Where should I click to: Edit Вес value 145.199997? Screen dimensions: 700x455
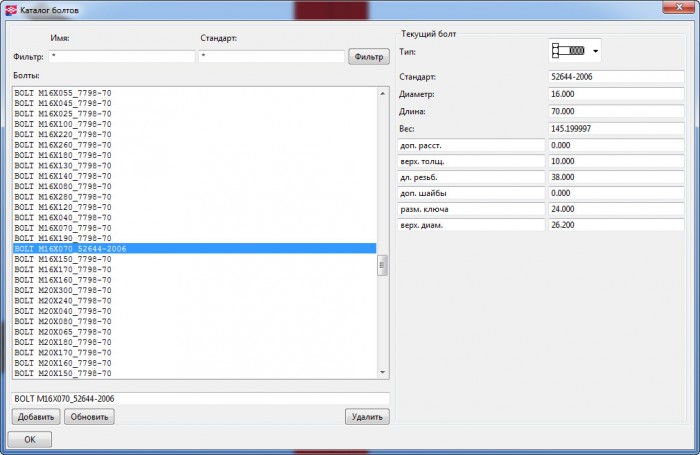(616, 129)
